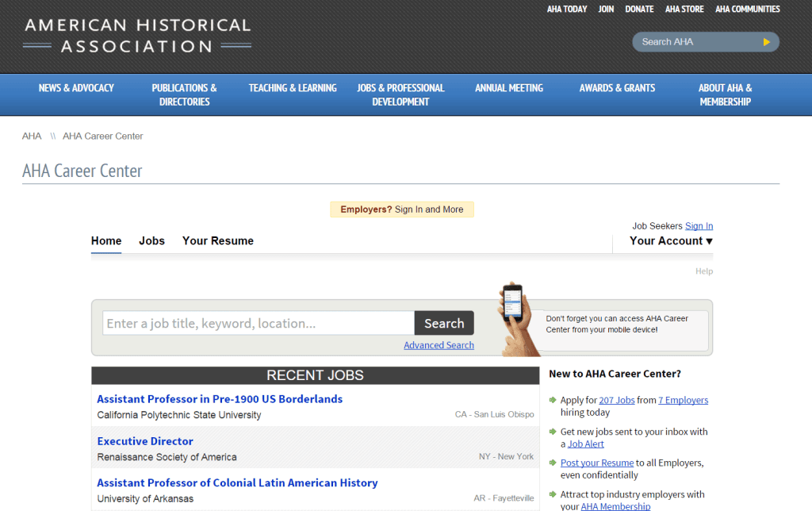Go to AHA Store in top bar
812x511 pixels.
684,10
